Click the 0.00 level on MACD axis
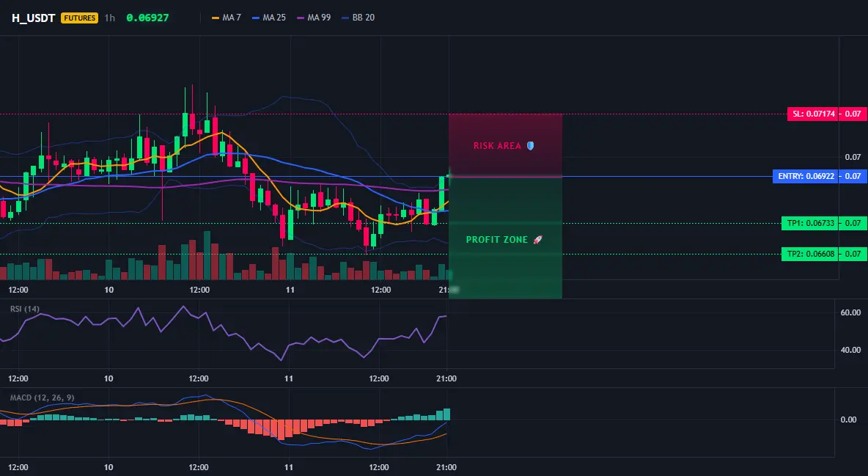The image size is (868, 476). (x=849, y=420)
